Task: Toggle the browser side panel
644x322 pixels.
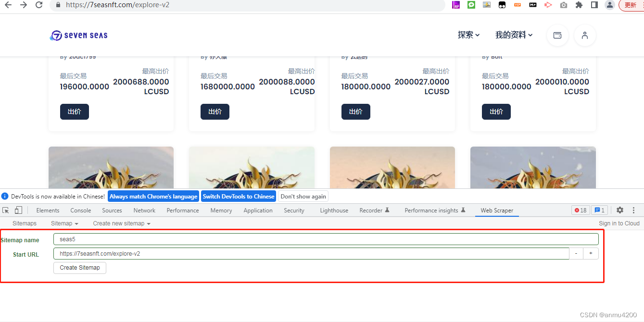Action: tap(594, 5)
